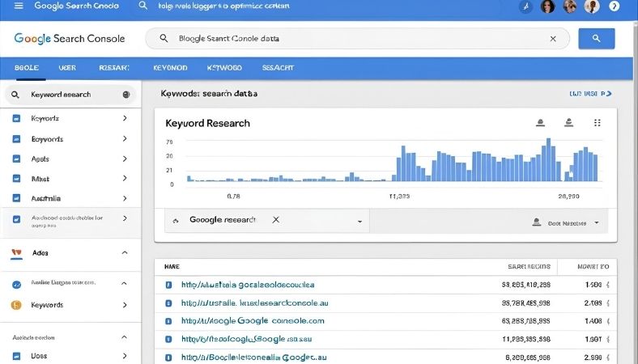This screenshot has height=364, width=638.
Task: Open URL link ending console.com
Action: pyautogui.click(x=253, y=321)
